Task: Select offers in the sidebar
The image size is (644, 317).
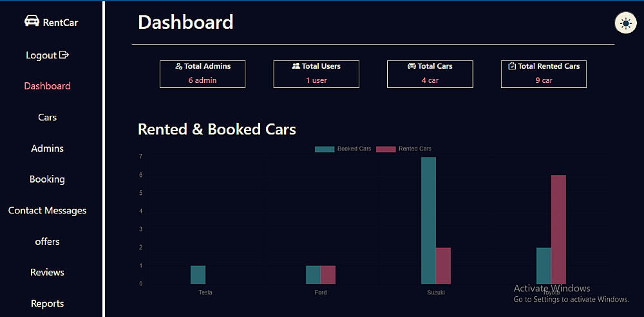Action: (48, 242)
